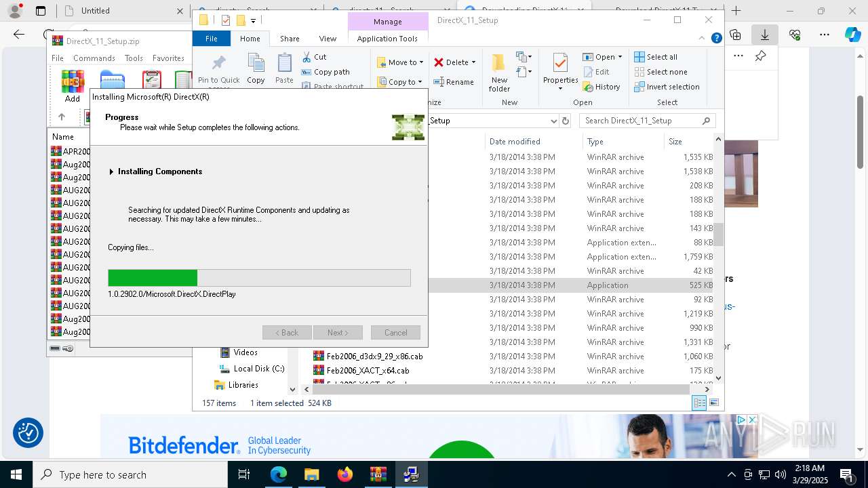Click taskbar search box
The height and width of the screenshot is (488, 868).
click(130, 474)
